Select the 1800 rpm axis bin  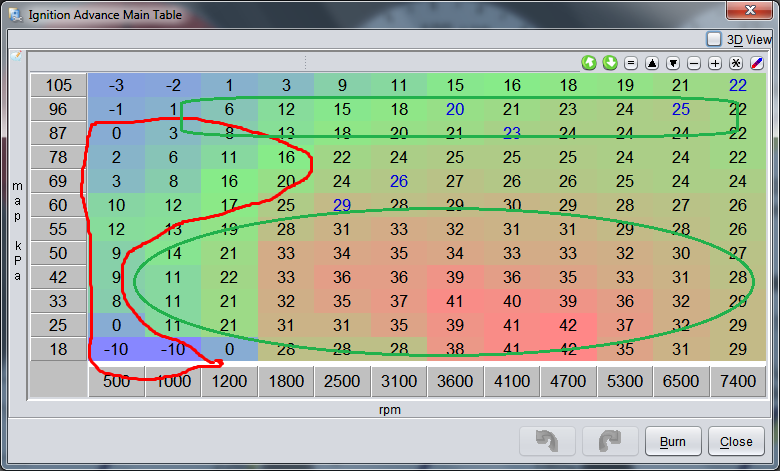point(286,381)
